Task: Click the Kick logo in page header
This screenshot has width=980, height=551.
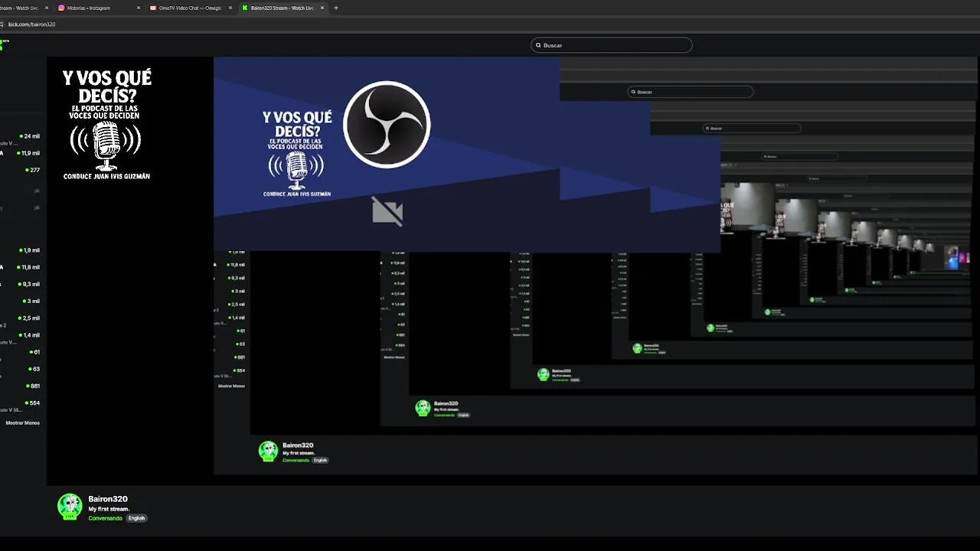Action: (x=3, y=44)
